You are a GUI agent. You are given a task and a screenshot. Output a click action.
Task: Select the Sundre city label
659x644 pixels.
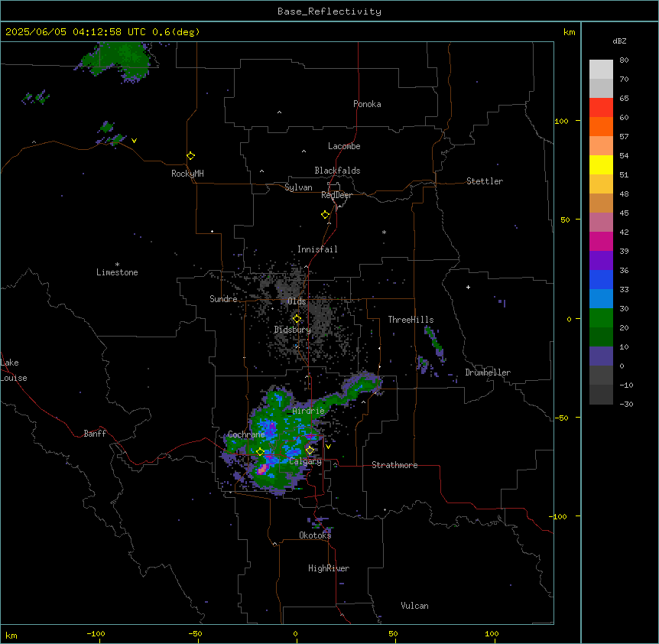point(223,299)
